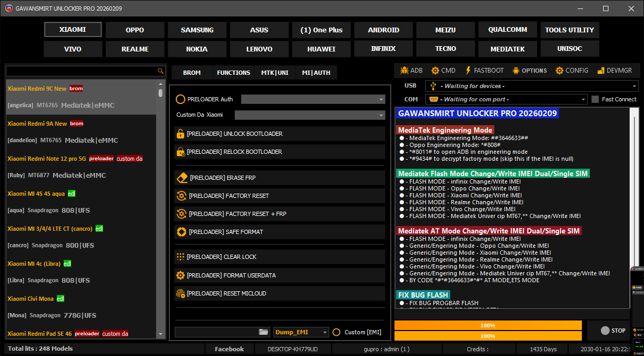Expand the Custom Da Xiaomi dropdown
Image resolution: width=644 pixels, height=356 pixels.
pyautogui.click(x=381, y=115)
